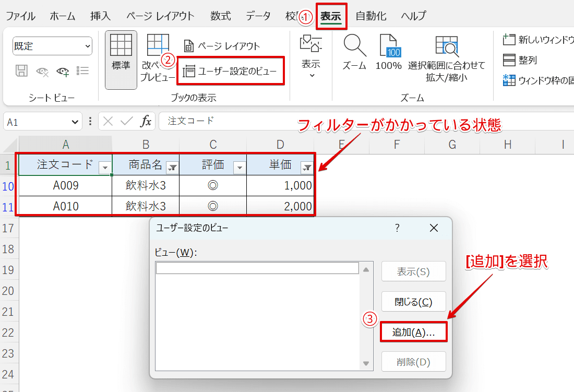Viewport: 574px width, 392px height.
Task: Open ユーザー設定のビュー in ribbon
Action: (230, 71)
